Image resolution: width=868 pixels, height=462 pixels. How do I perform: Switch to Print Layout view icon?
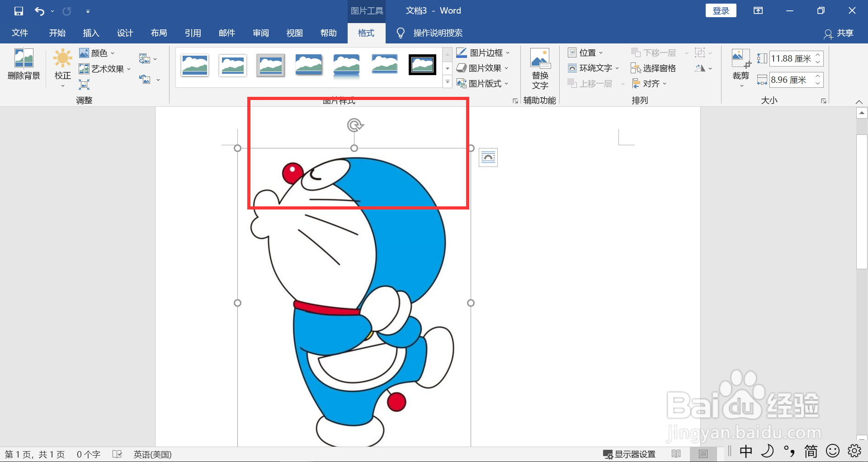pos(703,454)
